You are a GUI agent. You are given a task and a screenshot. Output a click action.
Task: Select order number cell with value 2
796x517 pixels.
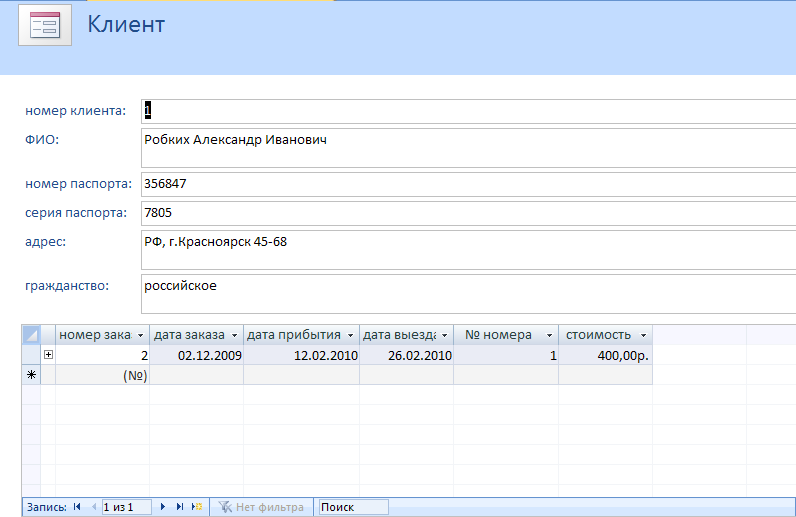(x=102, y=355)
